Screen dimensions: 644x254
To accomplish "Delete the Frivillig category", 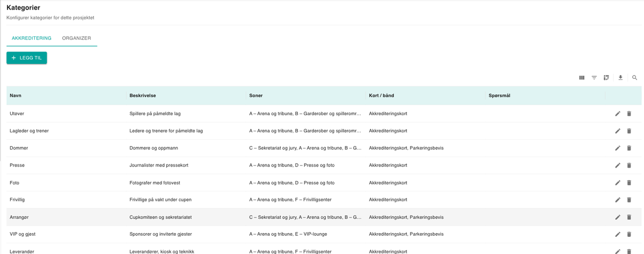I will 629,200.
